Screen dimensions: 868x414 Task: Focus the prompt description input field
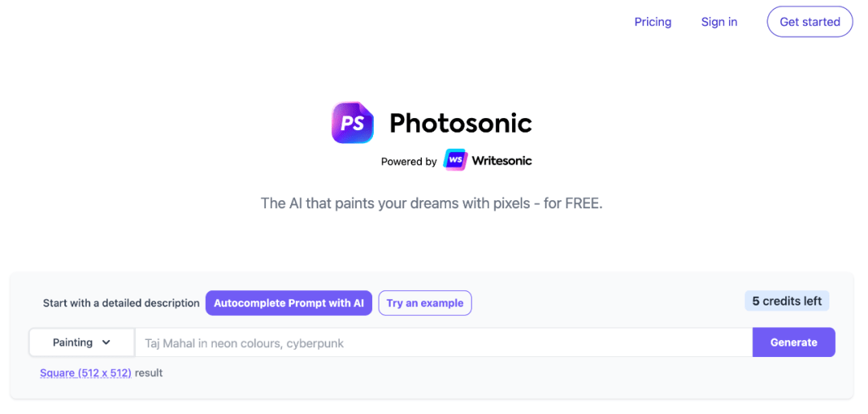pos(444,343)
